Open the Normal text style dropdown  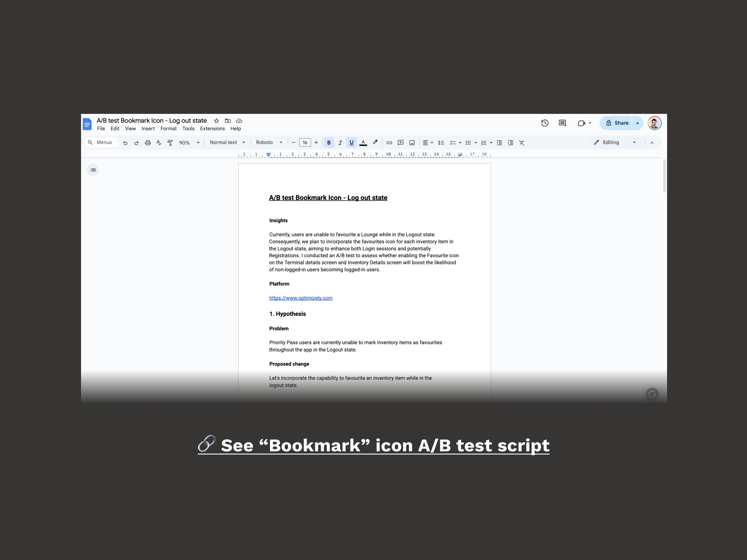tap(227, 142)
